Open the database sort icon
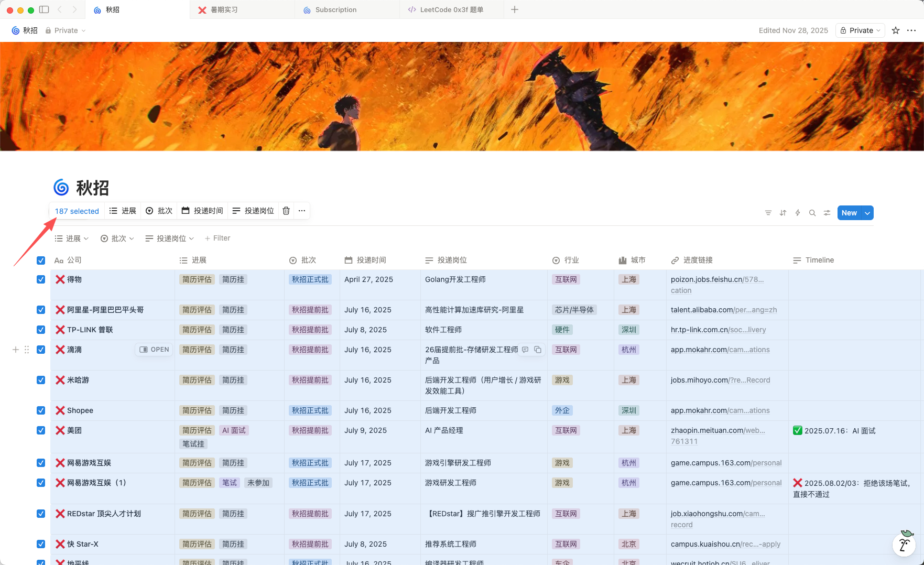Viewport: 924px width, 565px height. [x=782, y=213]
